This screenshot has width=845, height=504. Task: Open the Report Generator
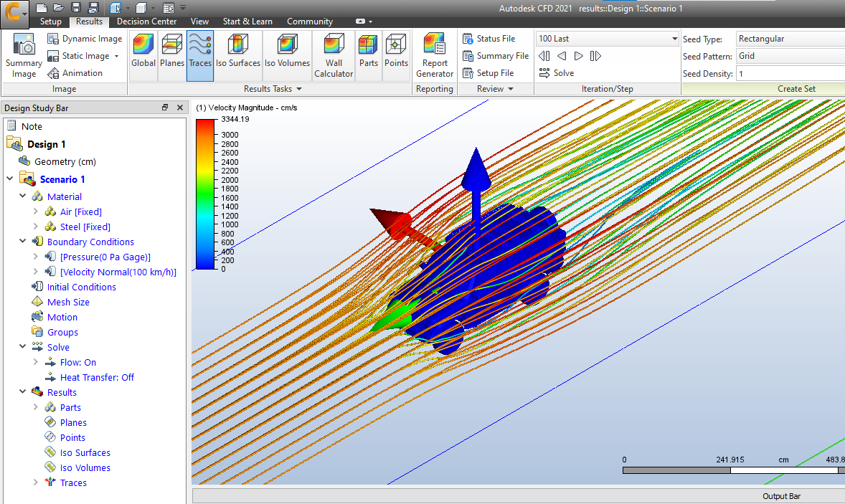[435, 55]
